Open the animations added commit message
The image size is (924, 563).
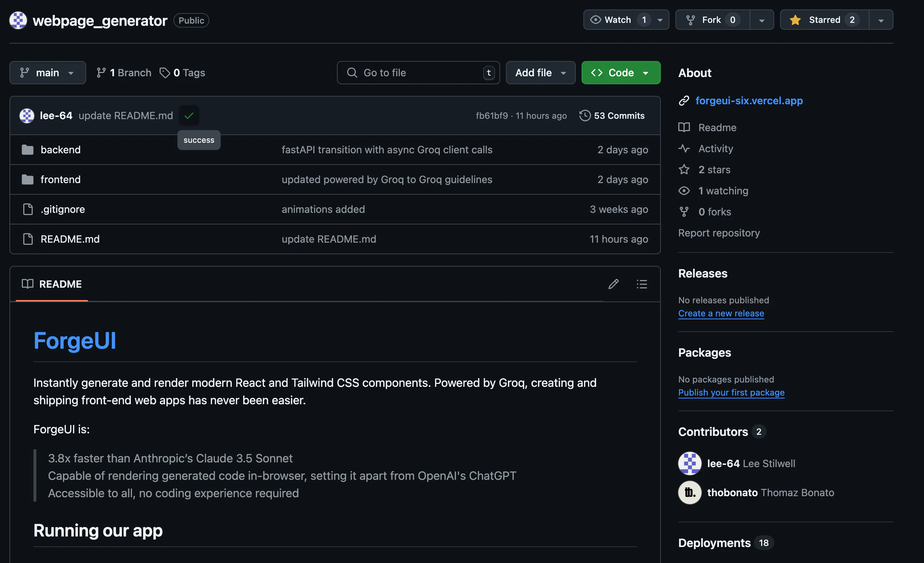coord(323,209)
